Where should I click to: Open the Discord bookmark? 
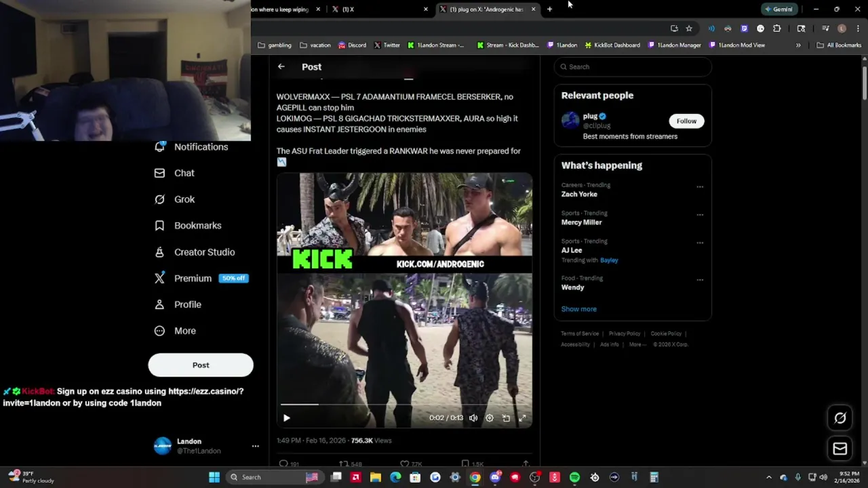[352, 45]
